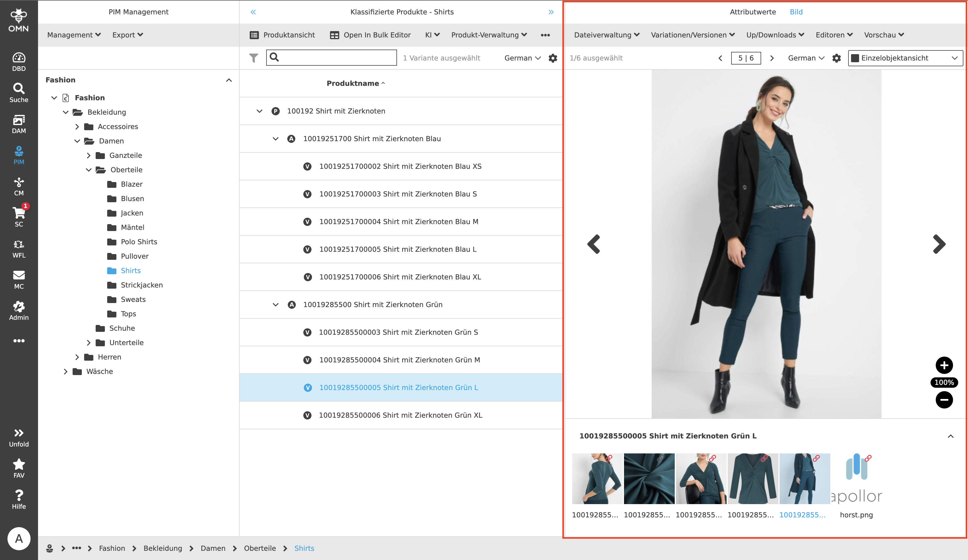Viewport: 968px width, 560px height.
Task: Click the filter icon above the product list
Action: coord(254,58)
